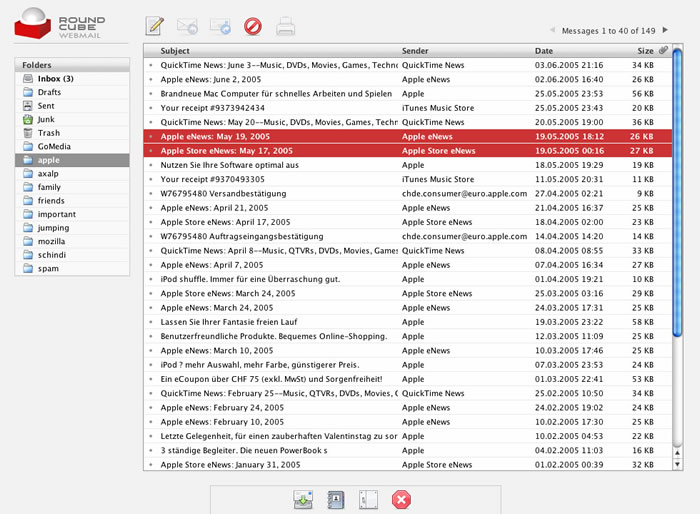700x514 pixels.
Task: Open the family folder
Action: click(x=72, y=187)
